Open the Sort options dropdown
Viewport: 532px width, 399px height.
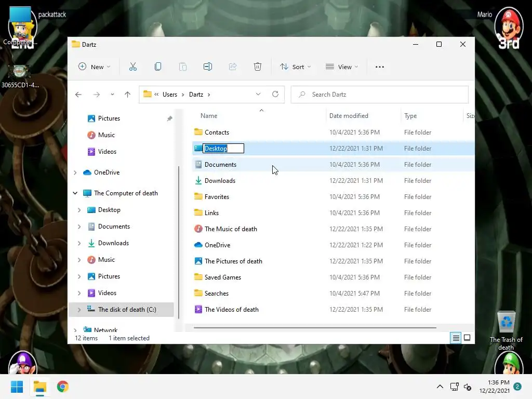tap(295, 67)
